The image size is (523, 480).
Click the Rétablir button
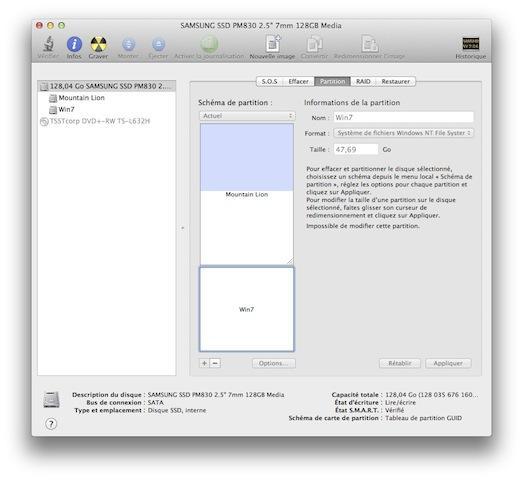[x=400, y=363]
